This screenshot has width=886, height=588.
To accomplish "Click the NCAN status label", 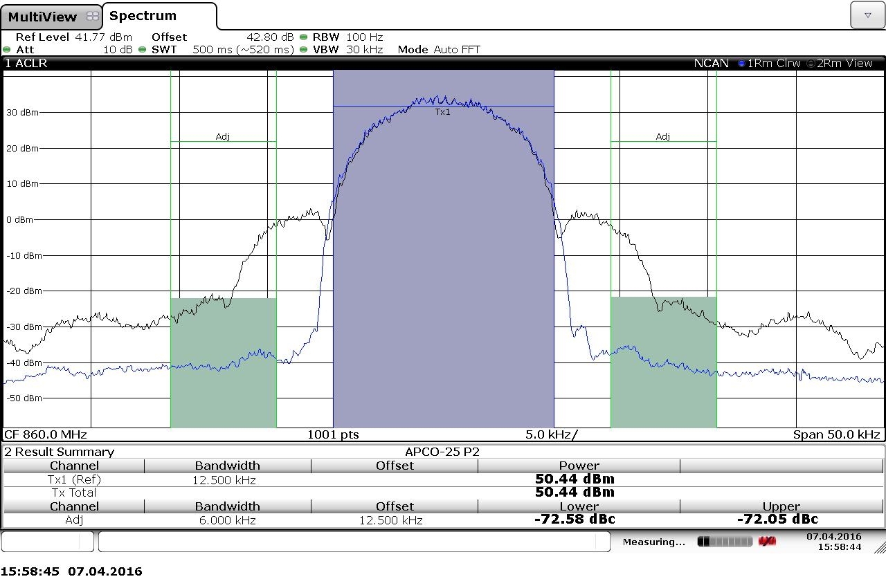I will coord(712,63).
